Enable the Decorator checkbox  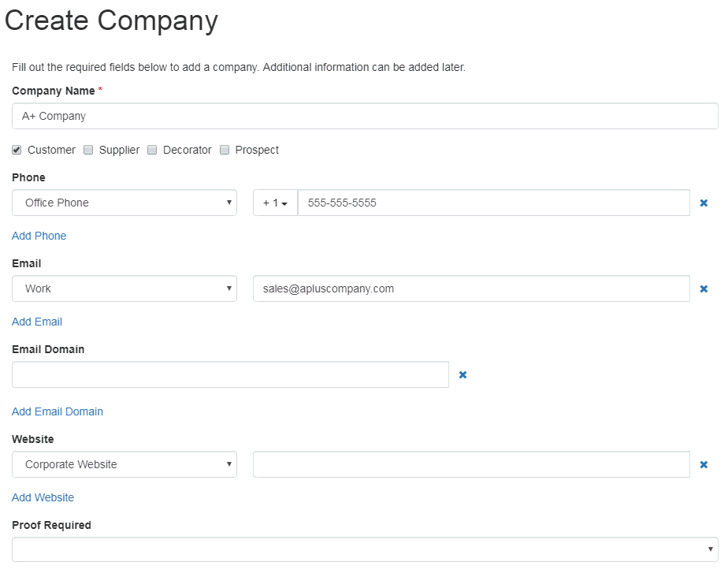152,150
